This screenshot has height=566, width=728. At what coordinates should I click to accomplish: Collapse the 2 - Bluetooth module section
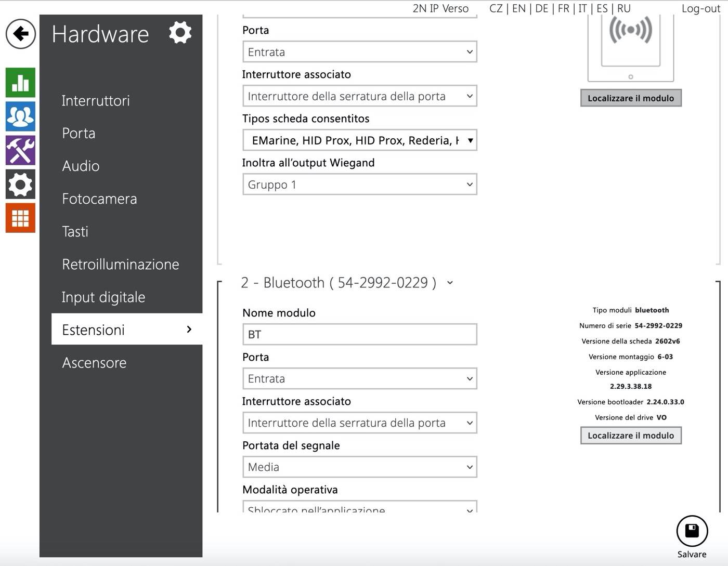point(450,283)
